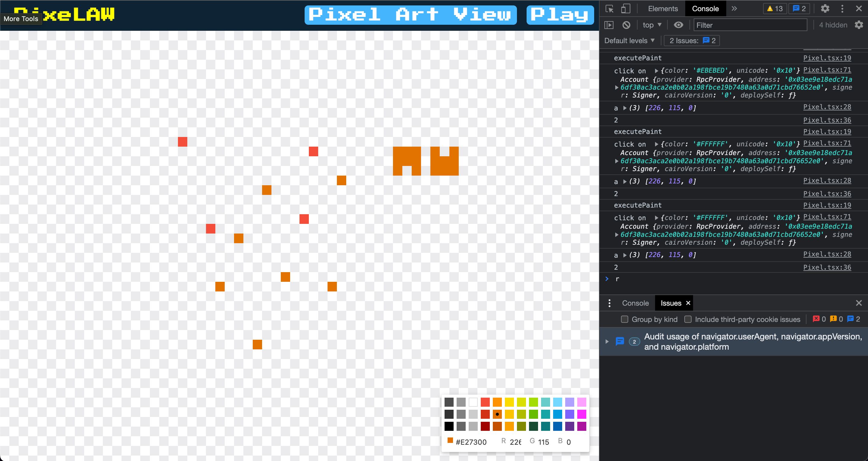Create a live expression with eye icon
Viewport: 868px width, 461px height.
678,25
